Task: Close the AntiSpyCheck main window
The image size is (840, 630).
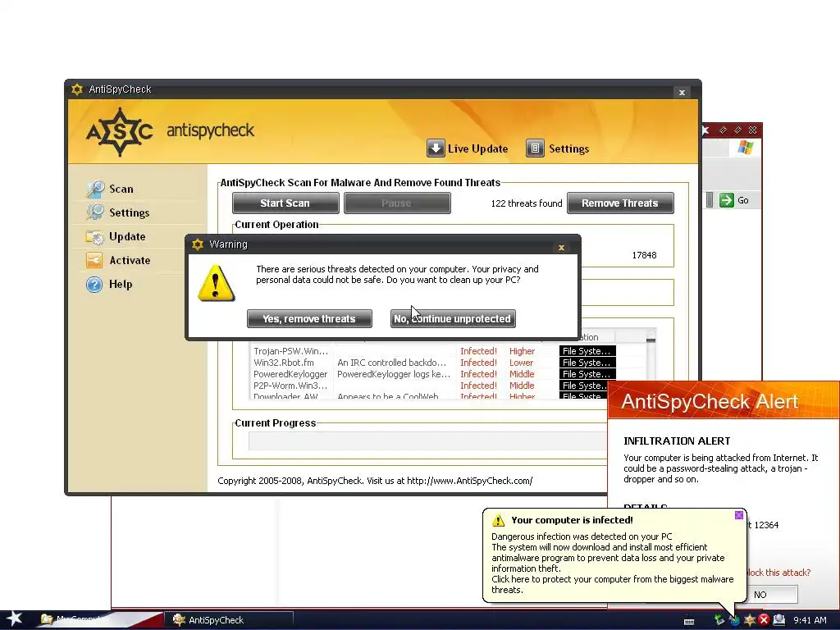Action: click(x=682, y=92)
